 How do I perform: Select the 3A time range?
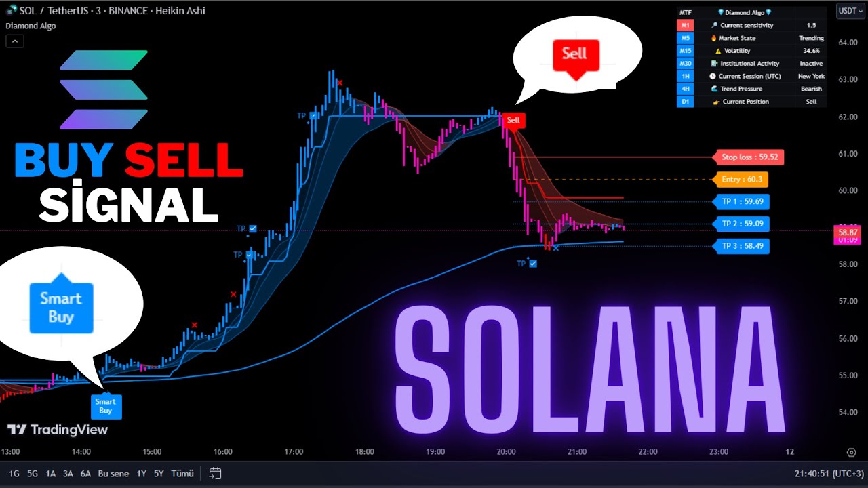tap(68, 474)
